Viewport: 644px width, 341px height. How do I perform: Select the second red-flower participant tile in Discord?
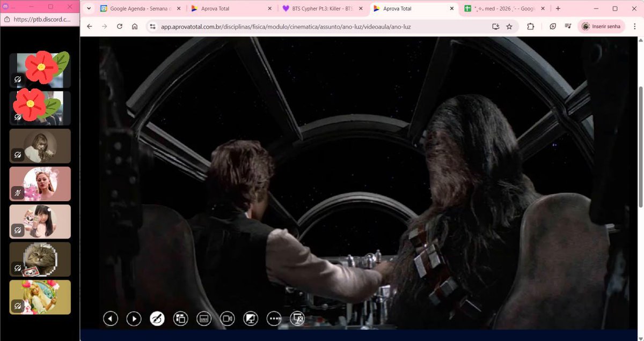(x=40, y=108)
